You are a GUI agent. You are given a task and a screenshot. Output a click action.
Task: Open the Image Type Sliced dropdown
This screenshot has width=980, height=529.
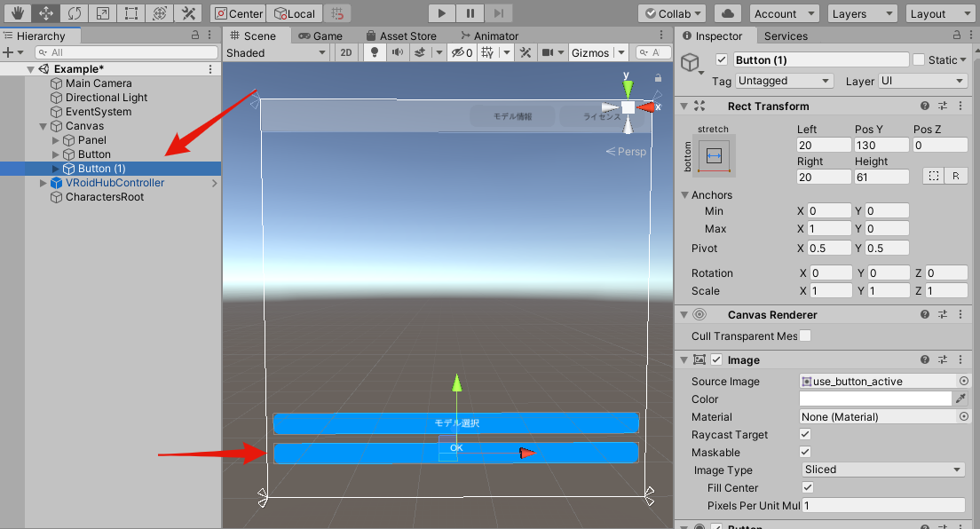click(882, 470)
